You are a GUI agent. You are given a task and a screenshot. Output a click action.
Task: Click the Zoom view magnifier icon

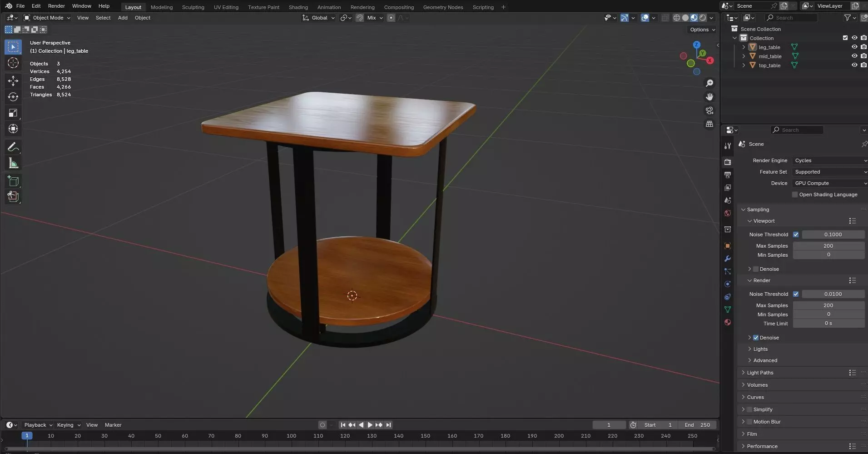click(709, 83)
